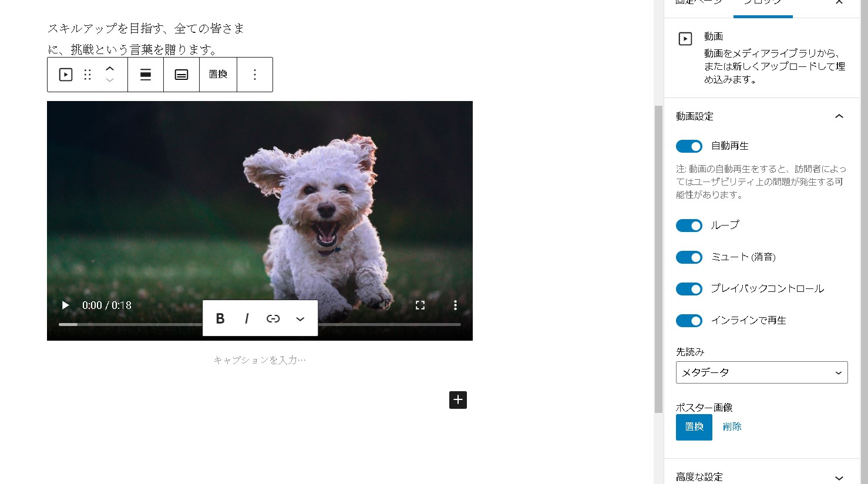Open the block alignment icon
The image size is (868, 484).
click(x=146, y=75)
